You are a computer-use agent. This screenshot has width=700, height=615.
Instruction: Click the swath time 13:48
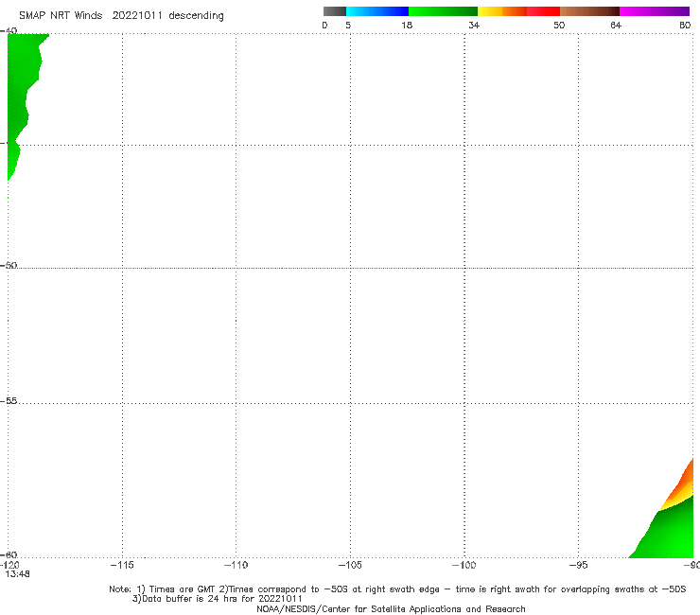(x=17, y=574)
